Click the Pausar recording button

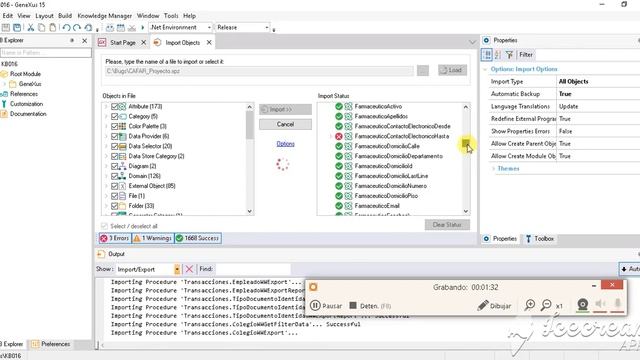[x=326, y=306]
